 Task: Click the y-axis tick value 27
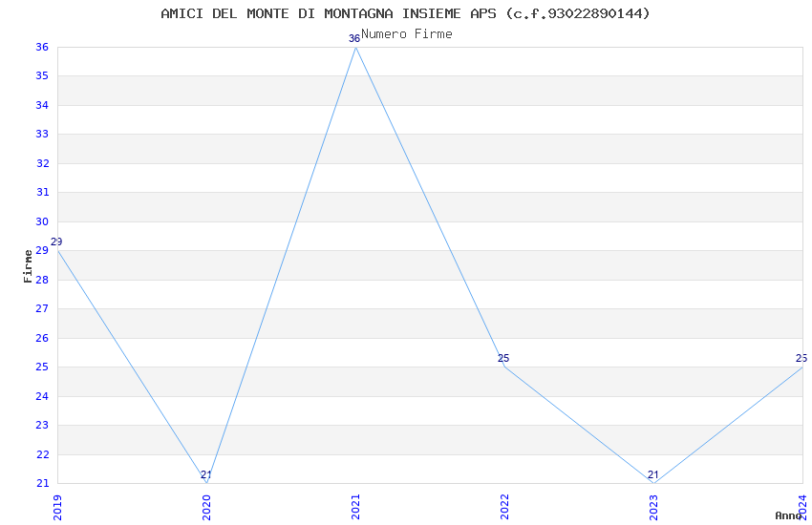[42, 308]
